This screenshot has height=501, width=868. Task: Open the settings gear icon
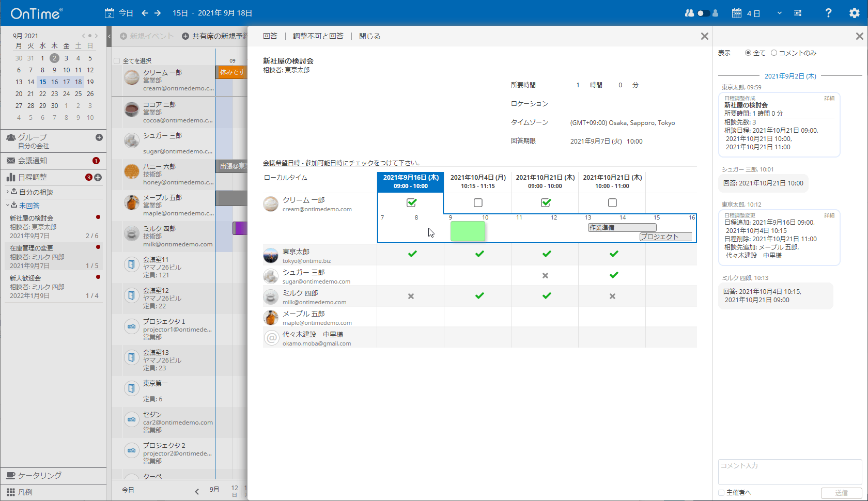854,13
